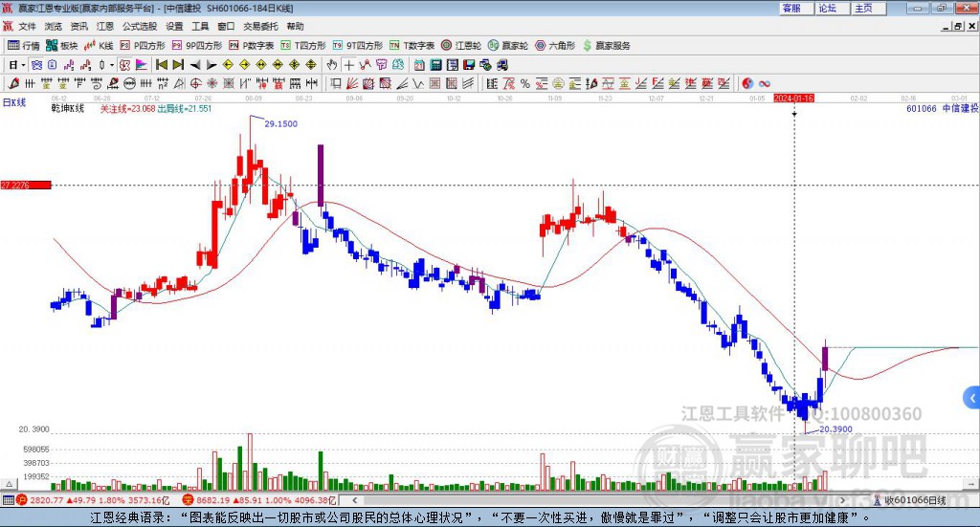Open the T数字表 tool
This screenshot has height=527, width=980.
coord(412,46)
